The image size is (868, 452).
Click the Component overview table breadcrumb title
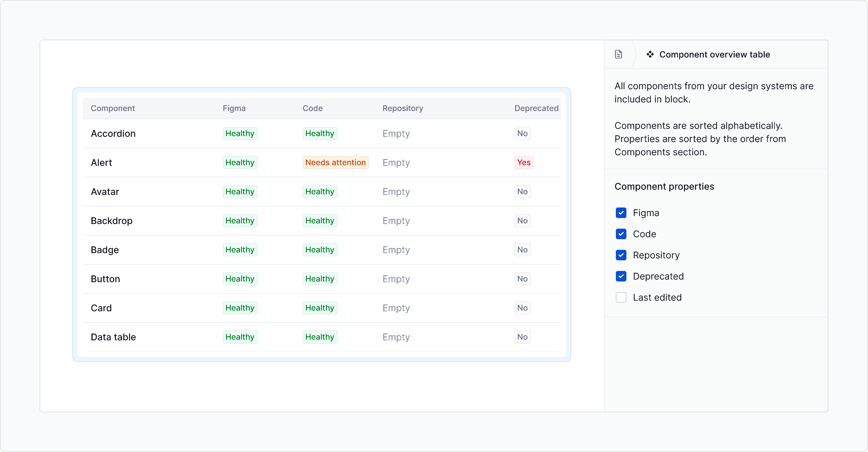point(714,55)
